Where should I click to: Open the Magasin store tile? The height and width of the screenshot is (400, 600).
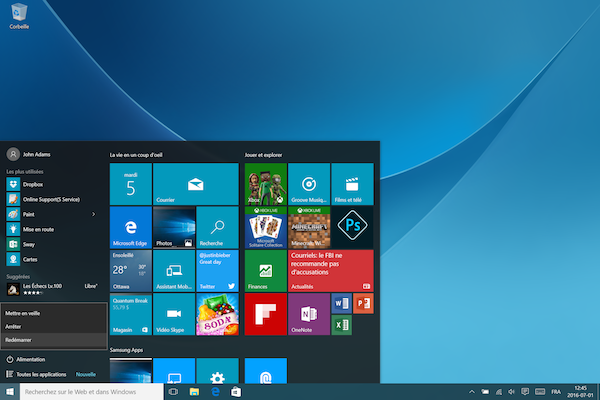130,314
